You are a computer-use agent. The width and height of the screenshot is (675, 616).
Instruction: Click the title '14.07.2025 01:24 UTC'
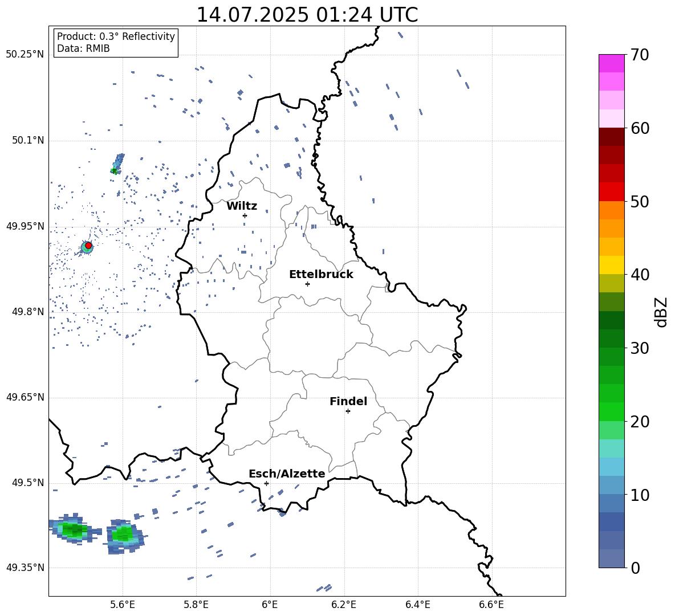pyautogui.click(x=307, y=15)
